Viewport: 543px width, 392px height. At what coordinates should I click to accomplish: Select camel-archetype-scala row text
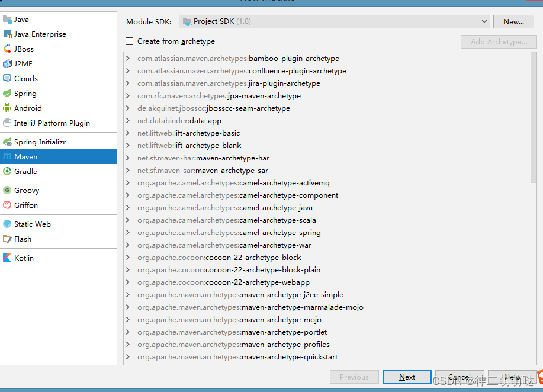[226, 220]
